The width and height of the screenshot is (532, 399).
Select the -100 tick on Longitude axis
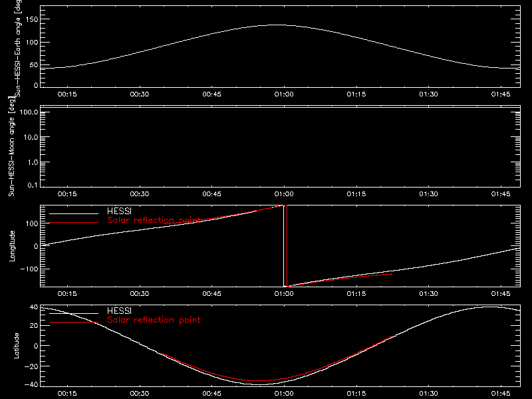[29, 269]
